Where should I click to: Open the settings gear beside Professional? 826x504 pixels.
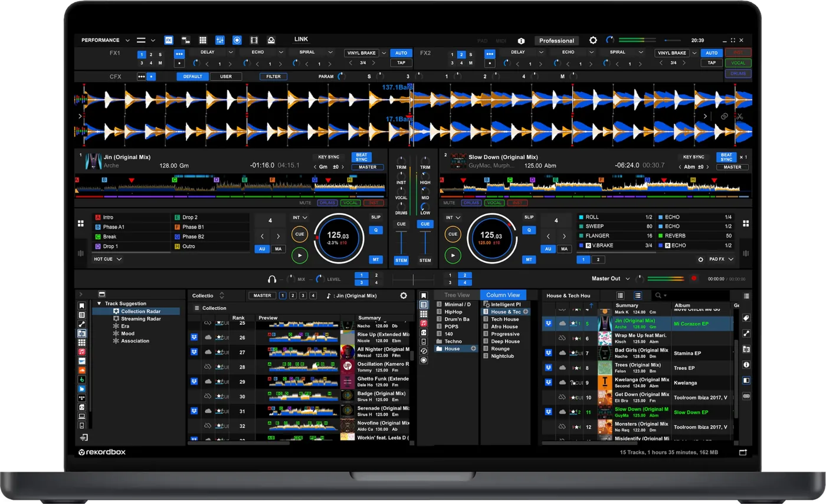tap(593, 41)
